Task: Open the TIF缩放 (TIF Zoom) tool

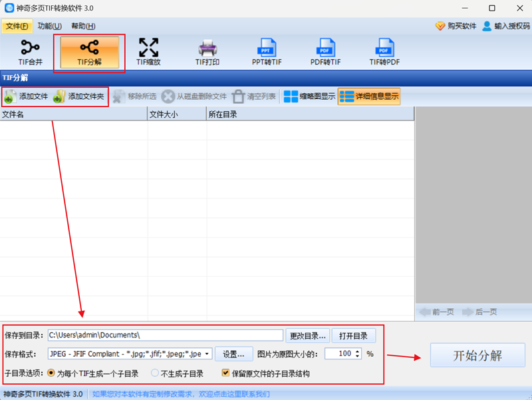Action: pos(148,51)
